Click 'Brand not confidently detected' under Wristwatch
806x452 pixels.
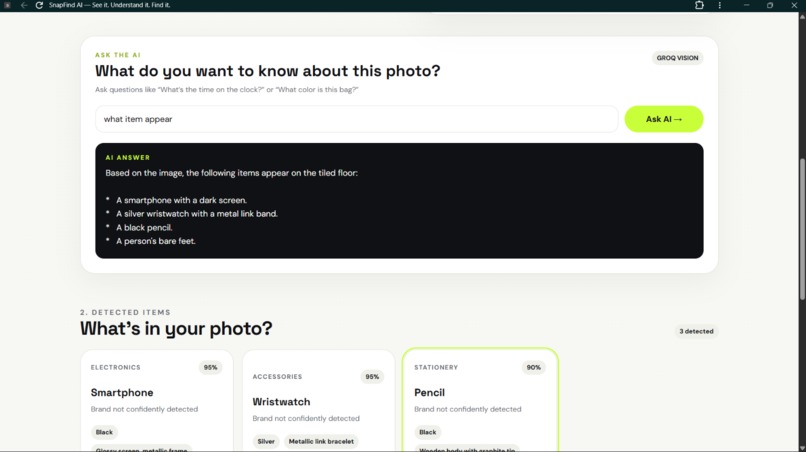point(306,418)
